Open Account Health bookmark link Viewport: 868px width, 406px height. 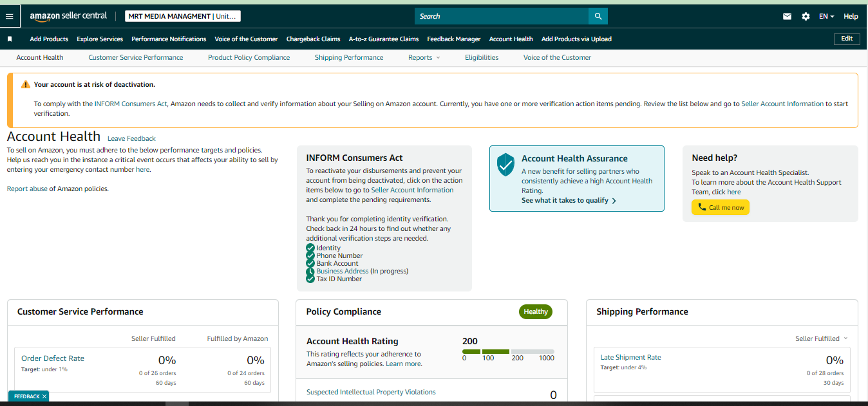511,39
